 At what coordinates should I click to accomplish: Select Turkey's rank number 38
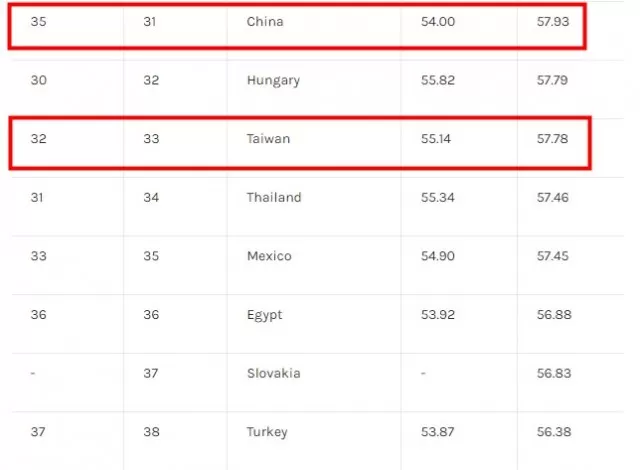[151, 432]
